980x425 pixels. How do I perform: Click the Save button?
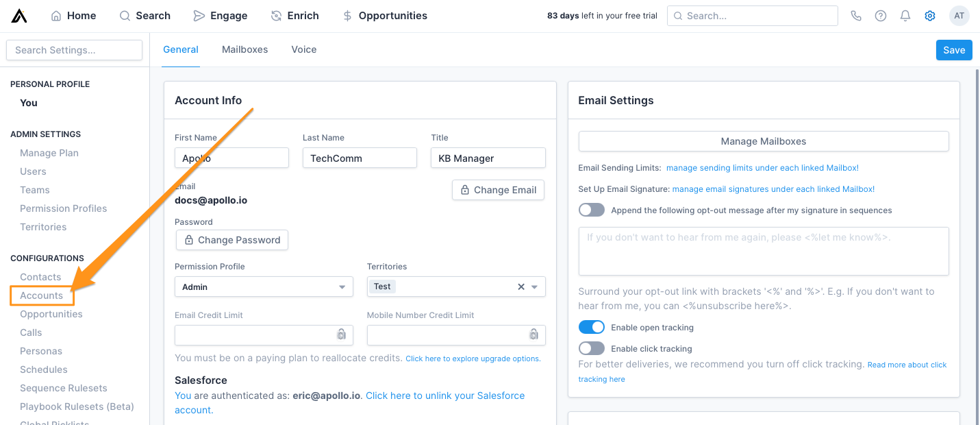[x=954, y=49]
